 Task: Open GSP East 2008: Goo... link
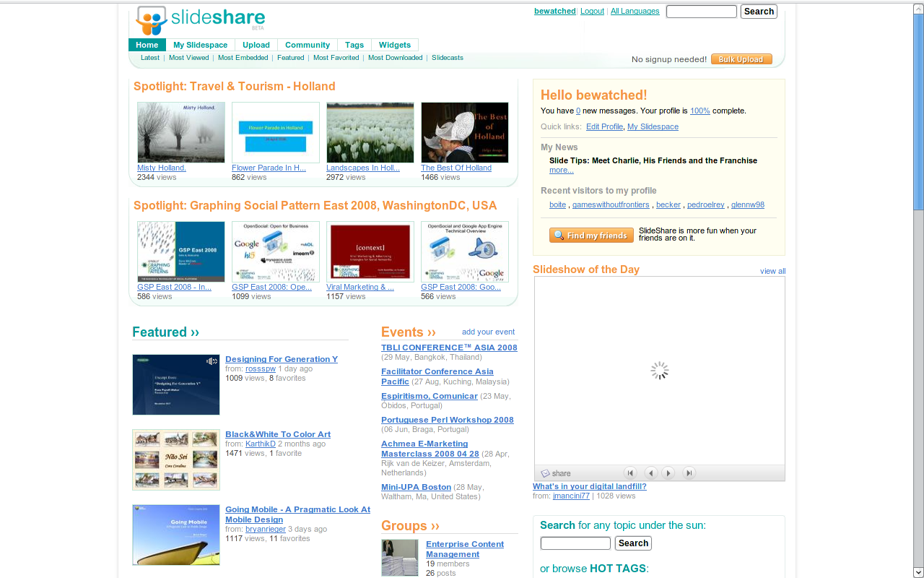[461, 288]
